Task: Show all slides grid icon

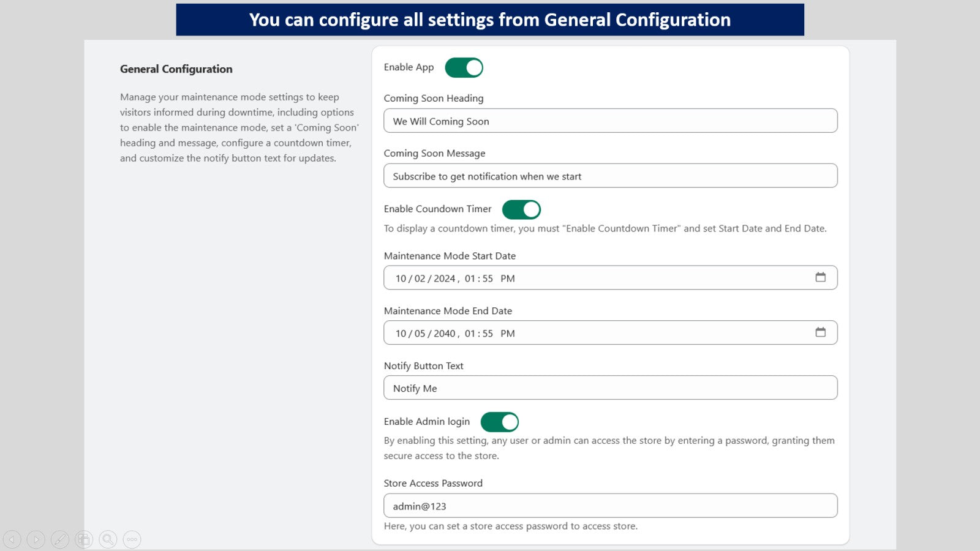Action: (x=84, y=539)
